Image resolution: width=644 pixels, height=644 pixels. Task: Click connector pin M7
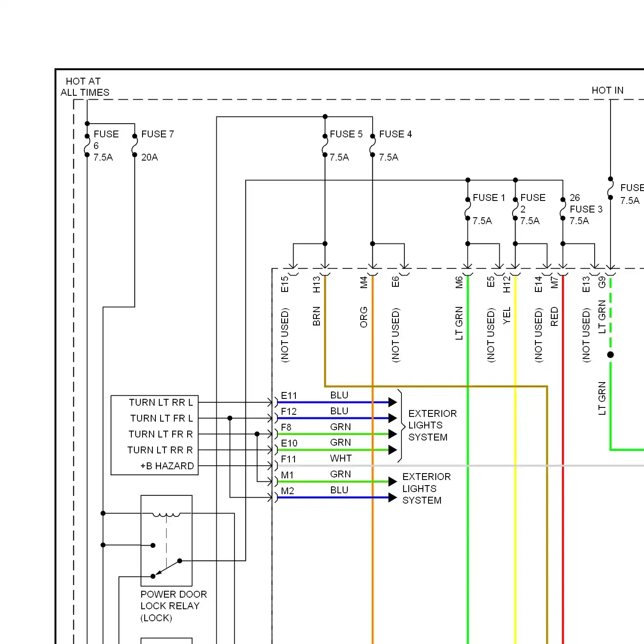(554, 282)
